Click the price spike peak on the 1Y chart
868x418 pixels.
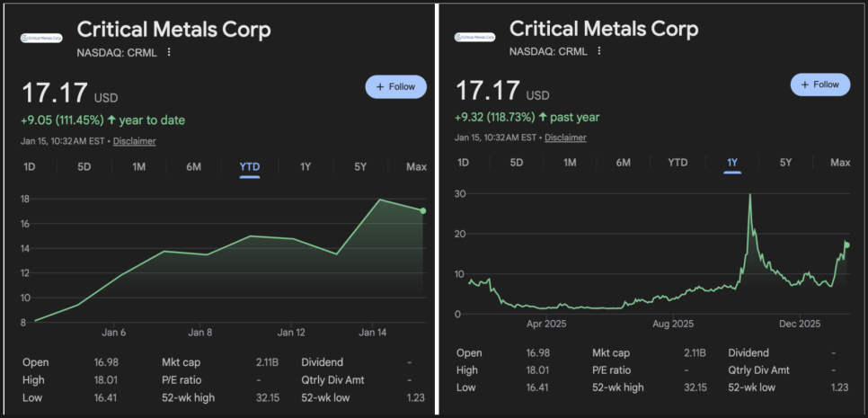click(x=749, y=195)
